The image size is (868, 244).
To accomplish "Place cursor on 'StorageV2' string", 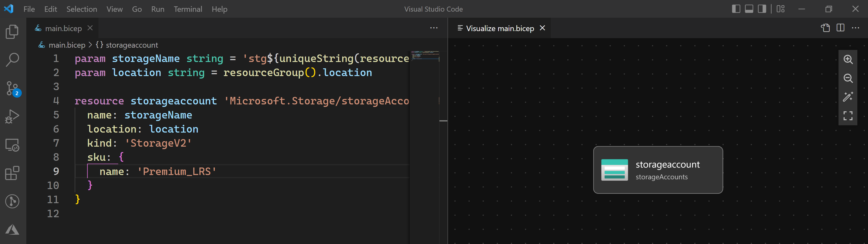I will (158, 143).
